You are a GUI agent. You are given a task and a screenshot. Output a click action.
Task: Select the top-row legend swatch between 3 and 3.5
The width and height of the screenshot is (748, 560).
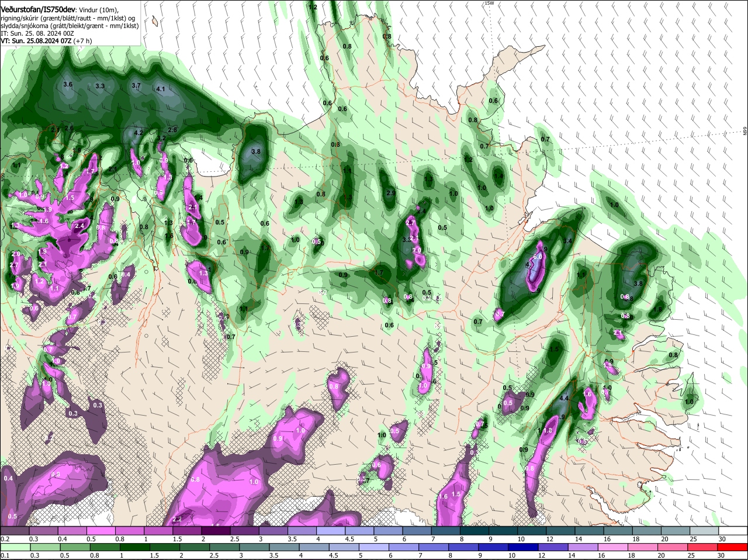coord(273,531)
